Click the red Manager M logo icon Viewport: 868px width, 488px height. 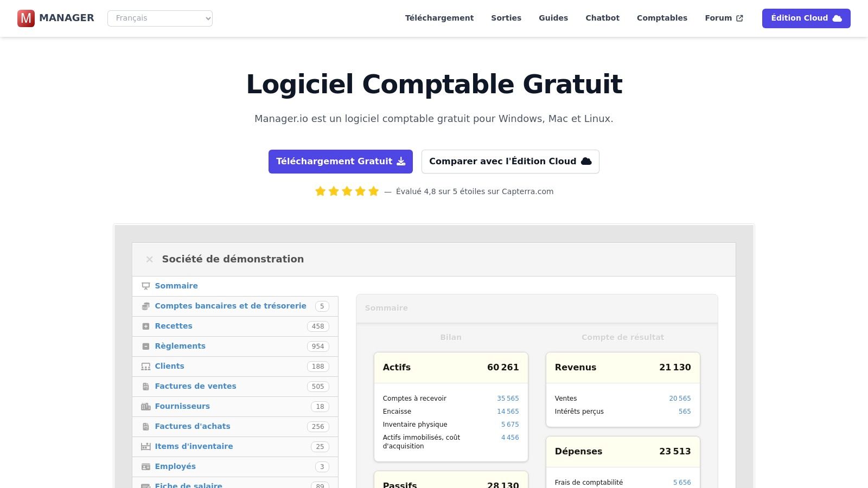pos(26,18)
